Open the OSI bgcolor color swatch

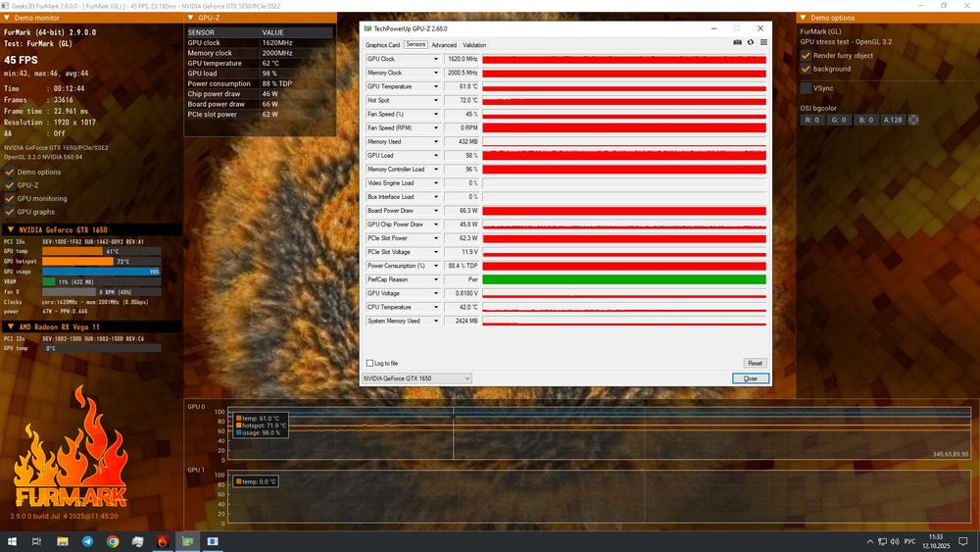[x=913, y=120]
